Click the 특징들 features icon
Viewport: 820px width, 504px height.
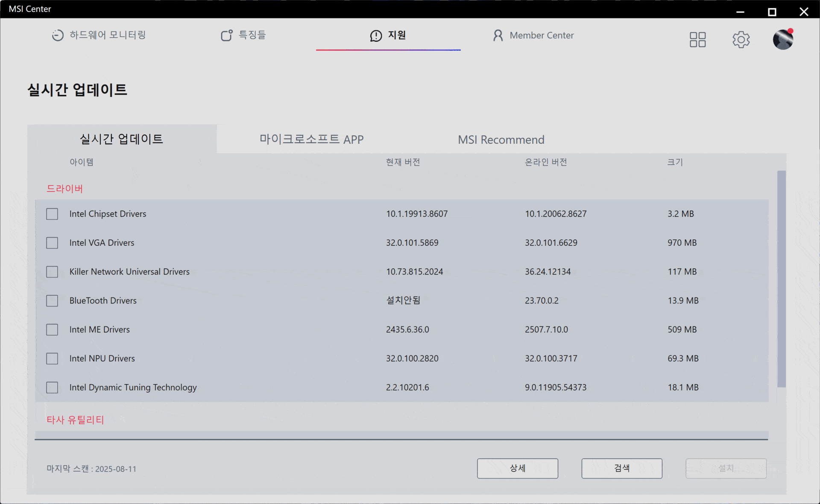click(226, 35)
